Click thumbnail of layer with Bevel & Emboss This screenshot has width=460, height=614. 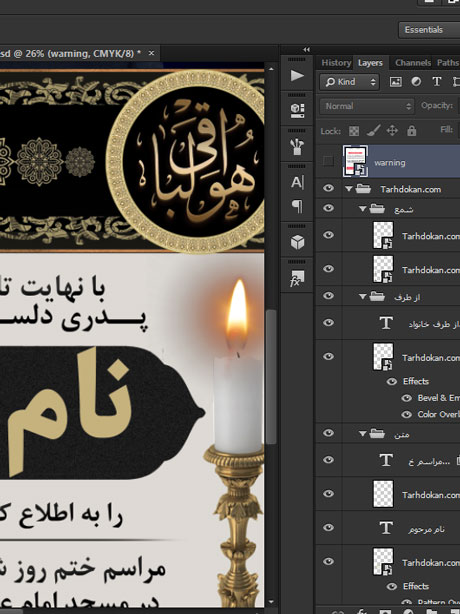(x=382, y=357)
